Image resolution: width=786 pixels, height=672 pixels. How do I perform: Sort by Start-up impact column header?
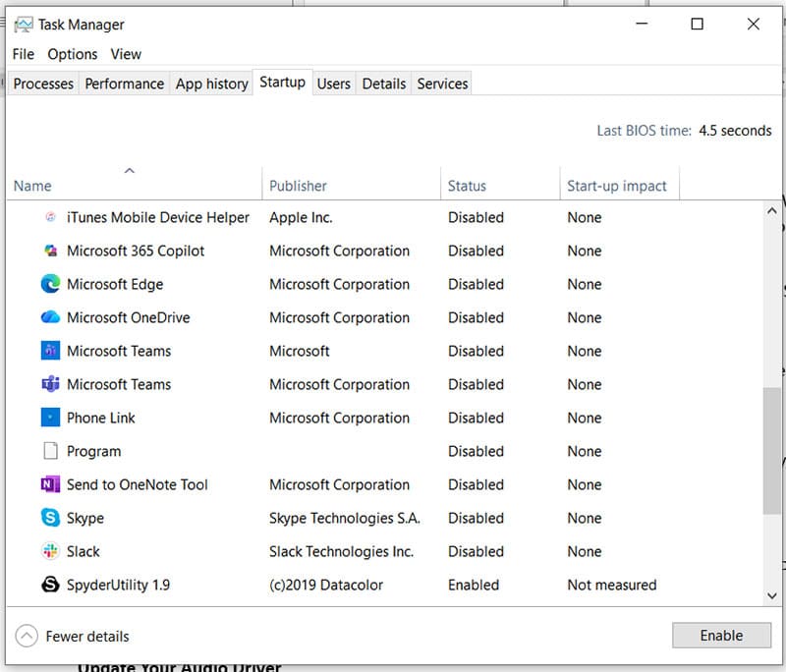[616, 186]
